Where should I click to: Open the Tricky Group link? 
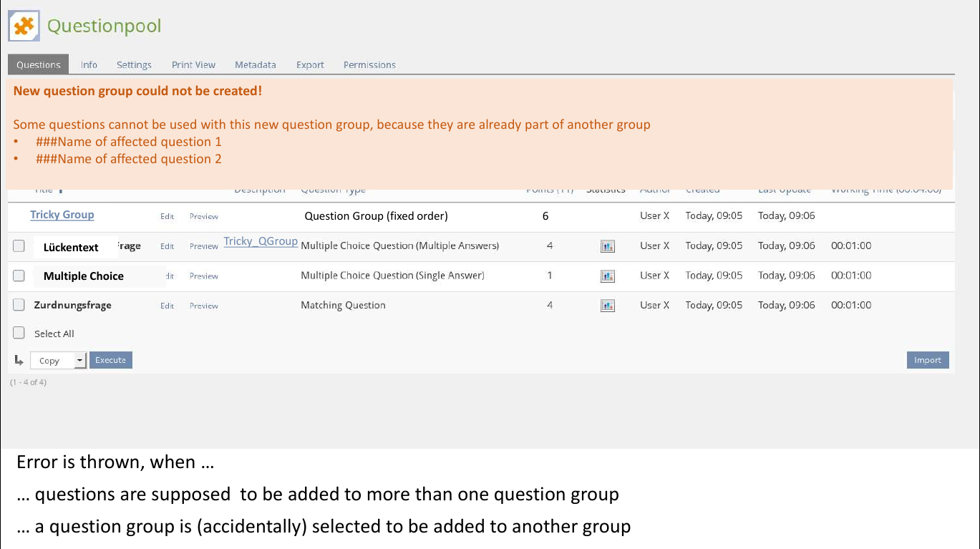coord(62,215)
